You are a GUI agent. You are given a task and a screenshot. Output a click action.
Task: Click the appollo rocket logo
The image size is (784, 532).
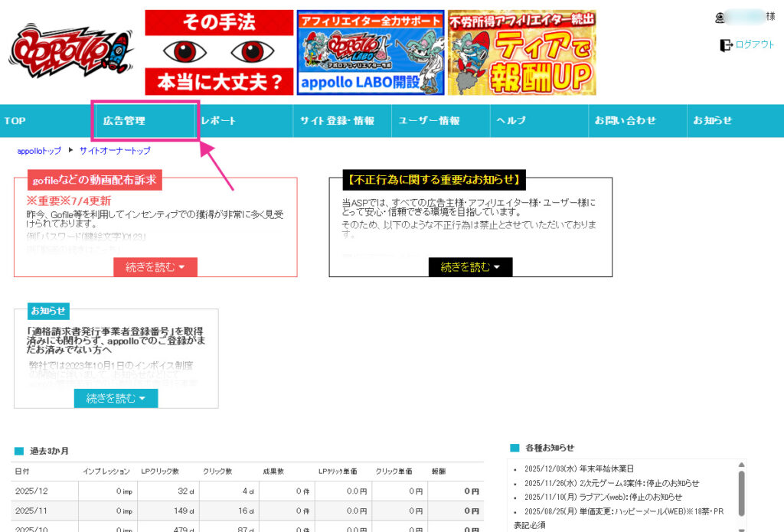[x=71, y=53]
